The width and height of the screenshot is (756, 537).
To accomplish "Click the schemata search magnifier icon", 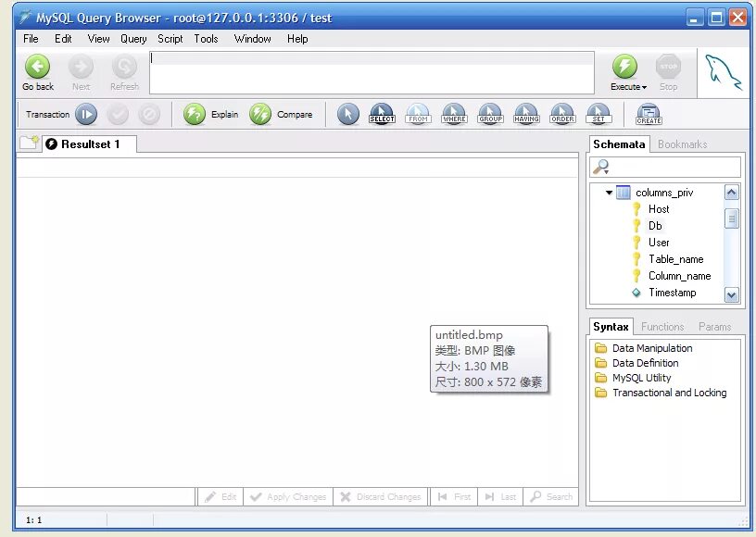I will pyautogui.click(x=600, y=168).
